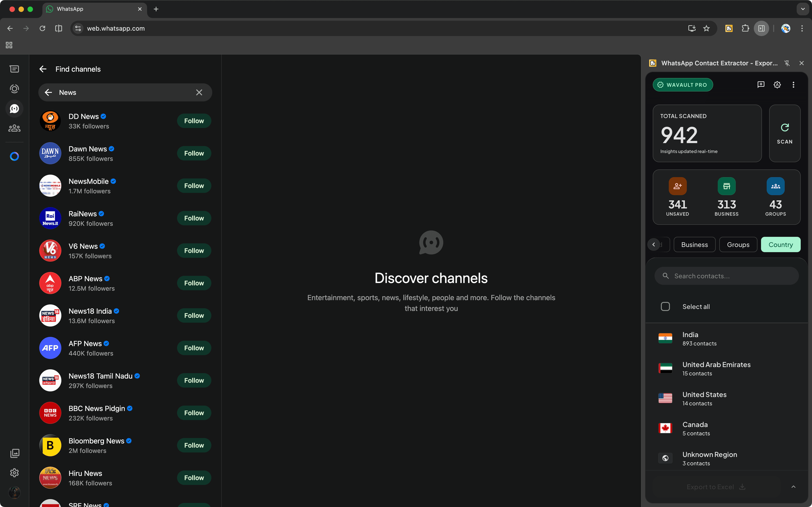Click the back chevron left of Business filter
This screenshot has width=812, height=507.
(654, 244)
